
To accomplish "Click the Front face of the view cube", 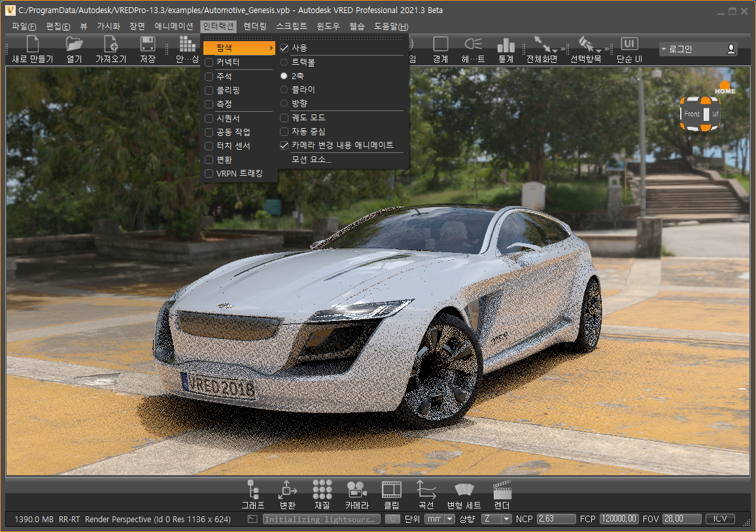I will (x=692, y=114).
